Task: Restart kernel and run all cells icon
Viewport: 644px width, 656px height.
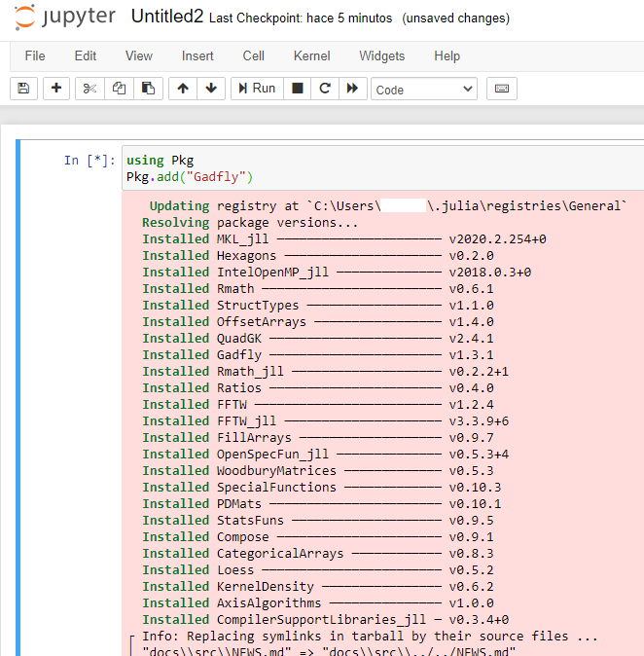Action: tap(352, 89)
